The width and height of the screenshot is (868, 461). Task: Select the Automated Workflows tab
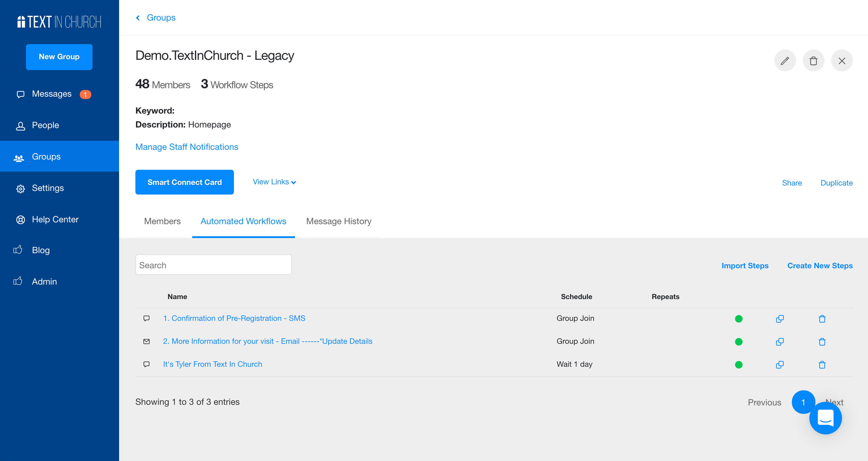243,221
